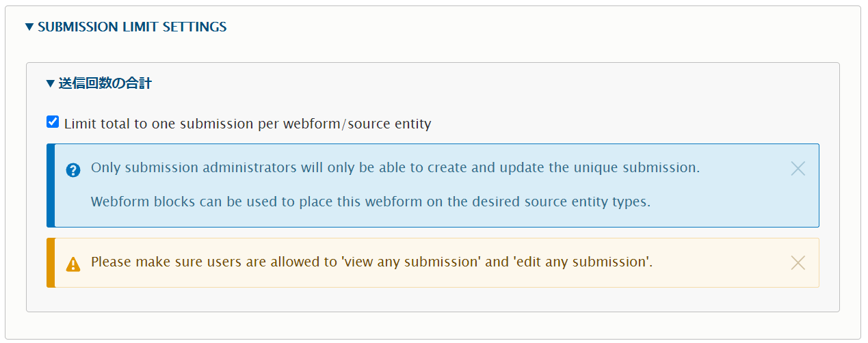The width and height of the screenshot is (868, 343).
Task: Click the SUBMISSION LIMIT SETTINGS heading text
Action: [132, 27]
